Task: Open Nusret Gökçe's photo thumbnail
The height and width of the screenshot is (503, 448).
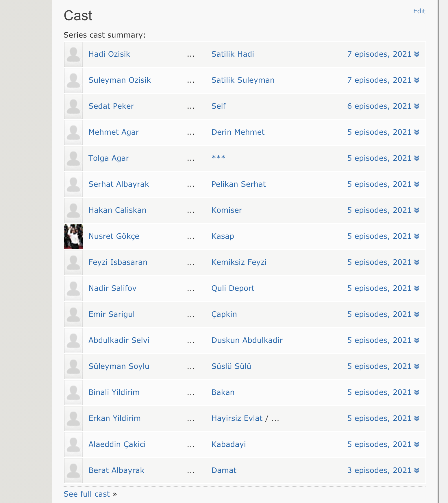Action: click(73, 236)
